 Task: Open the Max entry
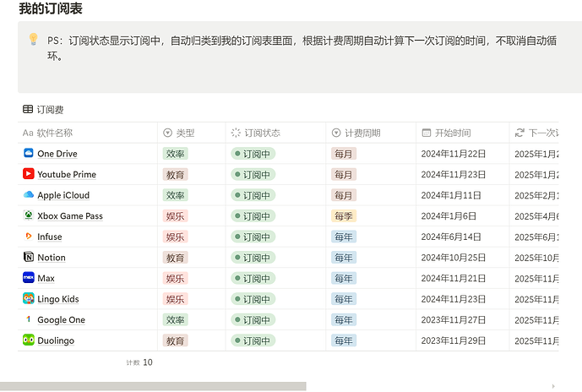[46, 279]
